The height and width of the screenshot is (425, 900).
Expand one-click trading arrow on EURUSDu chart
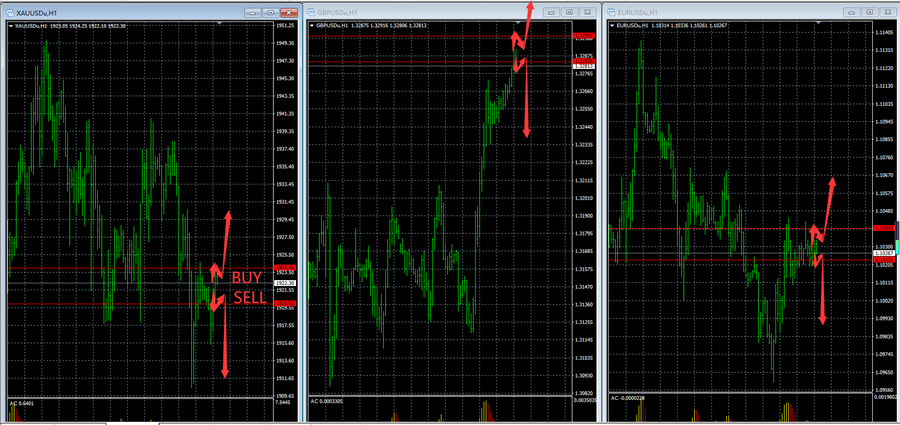click(614, 26)
